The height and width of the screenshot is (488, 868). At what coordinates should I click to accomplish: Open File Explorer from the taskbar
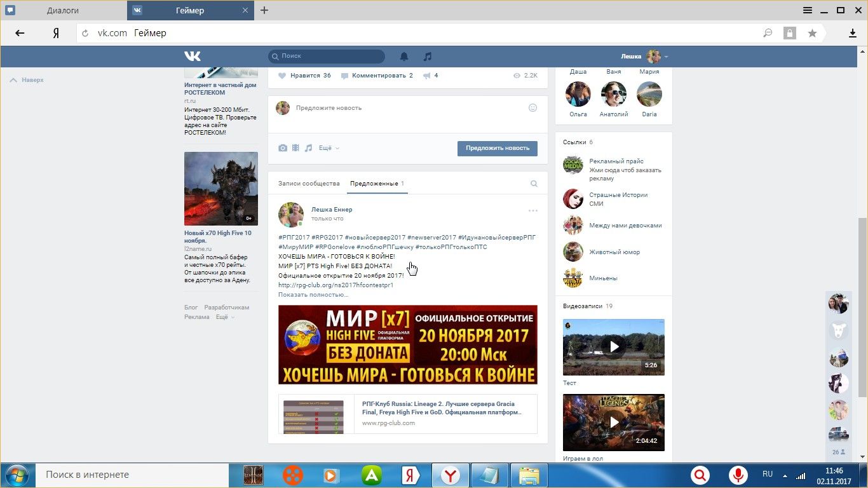click(529, 475)
